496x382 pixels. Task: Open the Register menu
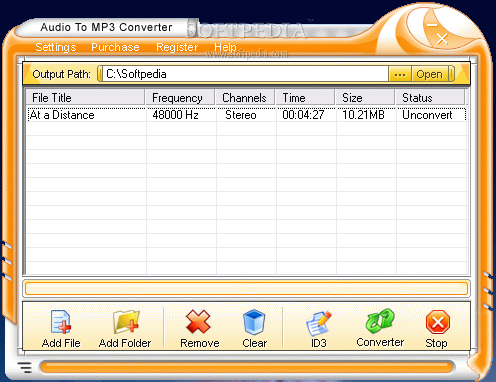[x=177, y=47]
